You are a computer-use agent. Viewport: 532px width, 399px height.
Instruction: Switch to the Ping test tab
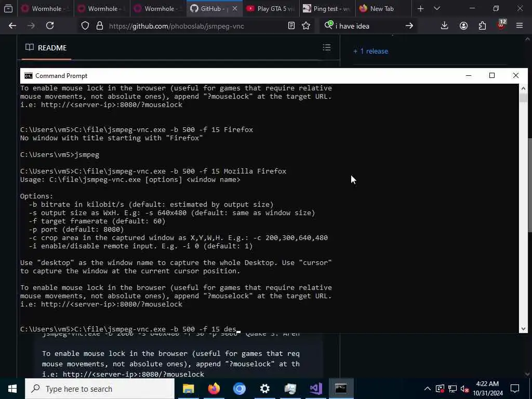[327, 8]
